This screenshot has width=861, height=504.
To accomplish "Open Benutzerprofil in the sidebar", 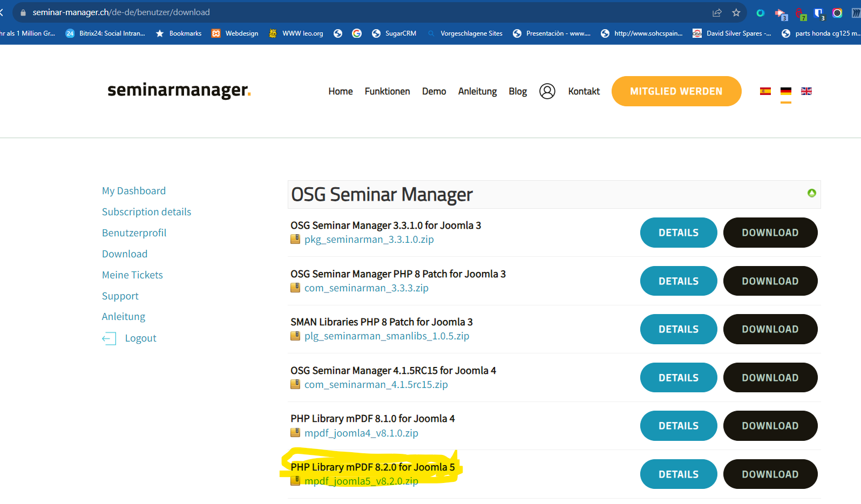I will pos(134,233).
